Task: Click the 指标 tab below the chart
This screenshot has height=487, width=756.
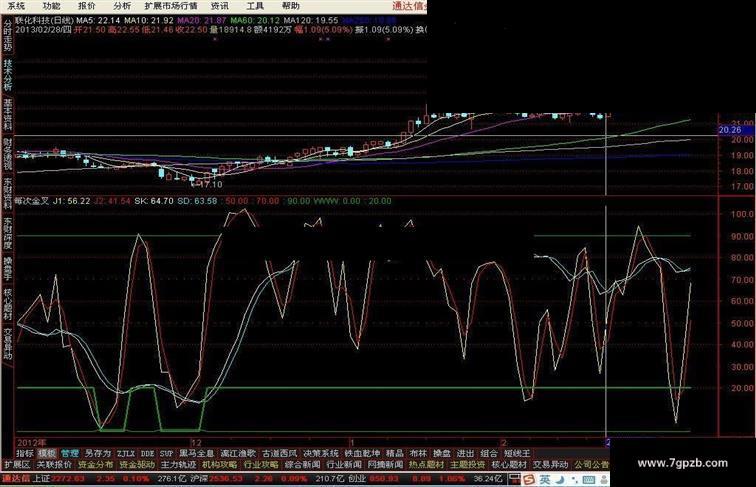Action: click(x=25, y=453)
